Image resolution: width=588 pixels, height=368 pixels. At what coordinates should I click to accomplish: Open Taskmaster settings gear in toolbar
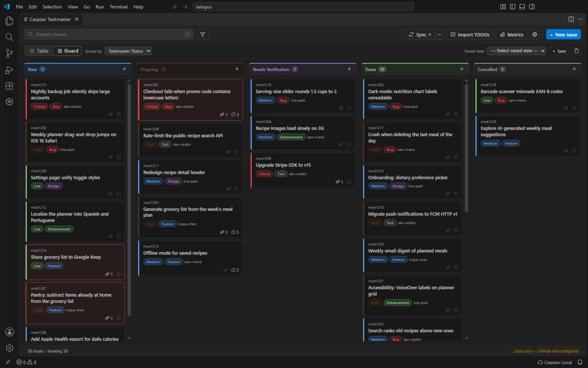click(535, 34)
